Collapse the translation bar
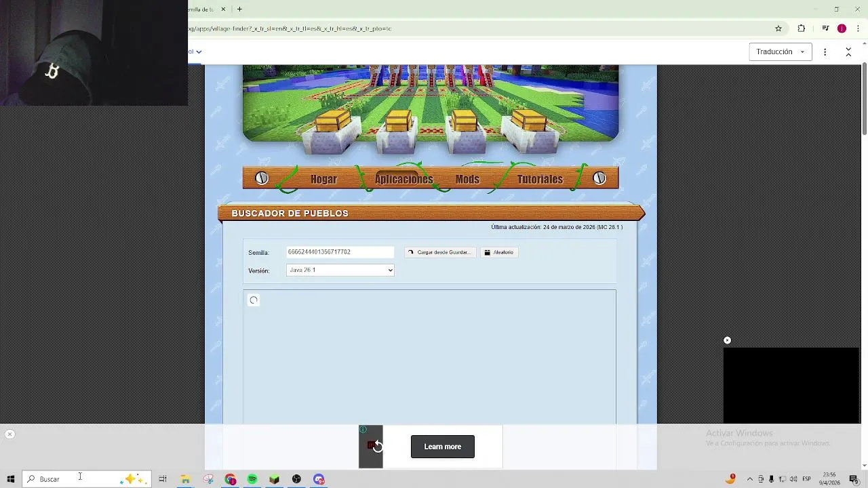 pos(848,52)
